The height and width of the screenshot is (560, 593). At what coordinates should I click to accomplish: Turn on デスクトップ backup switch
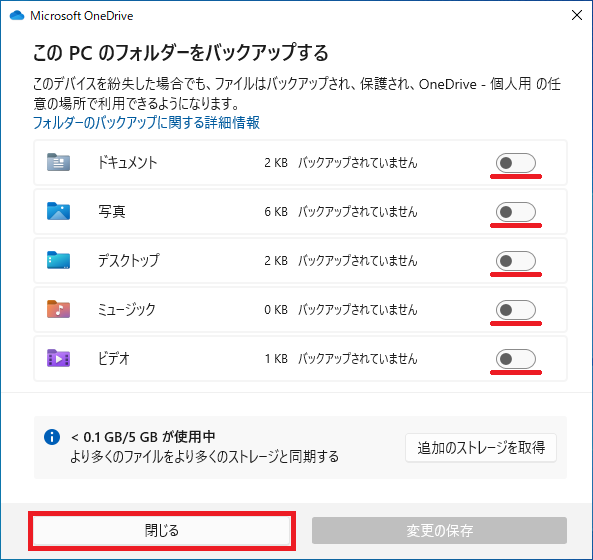pos(515,261)
